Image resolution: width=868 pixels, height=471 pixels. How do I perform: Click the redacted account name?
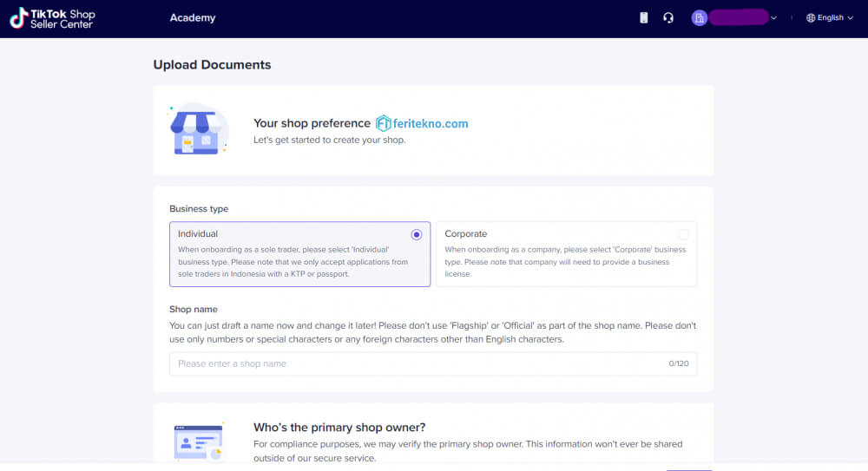pos(739,17)
